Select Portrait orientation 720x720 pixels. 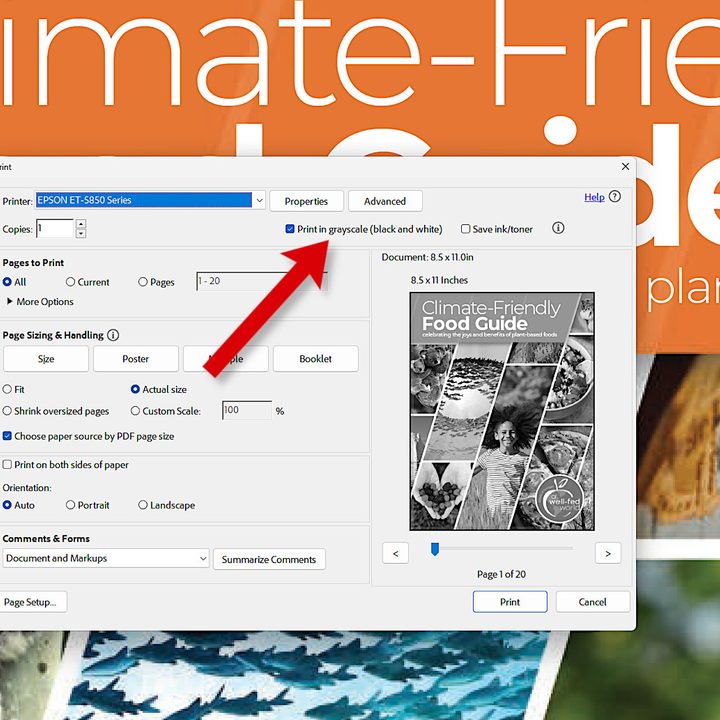coord(70,505)
